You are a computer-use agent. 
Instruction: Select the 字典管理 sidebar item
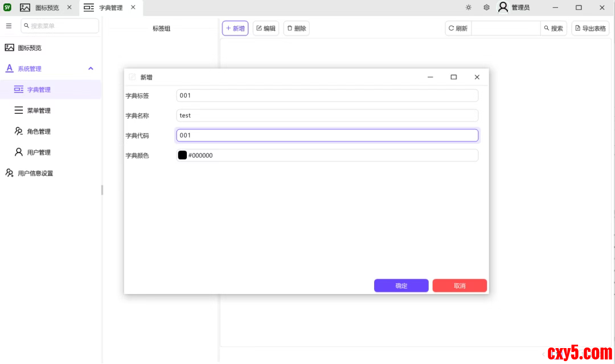39,90
